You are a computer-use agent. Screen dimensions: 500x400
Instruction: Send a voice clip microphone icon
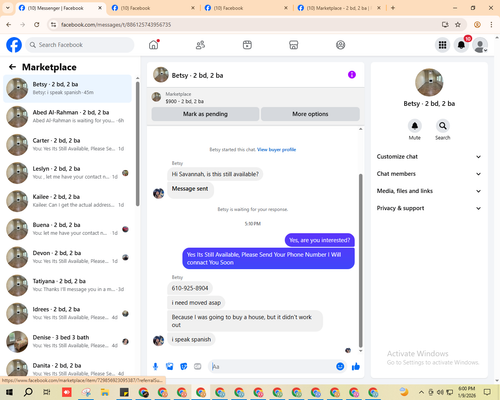pos(155,367)
